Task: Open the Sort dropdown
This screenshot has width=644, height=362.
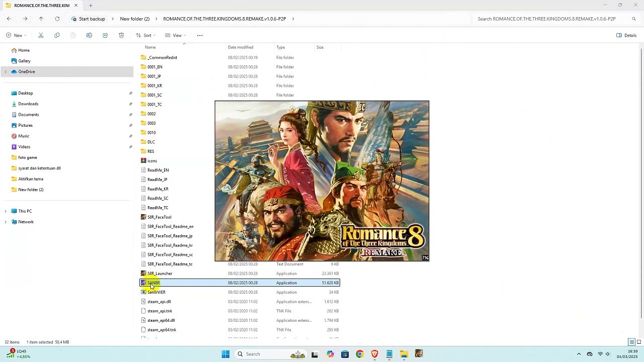Action: click(x=145, y=35)
